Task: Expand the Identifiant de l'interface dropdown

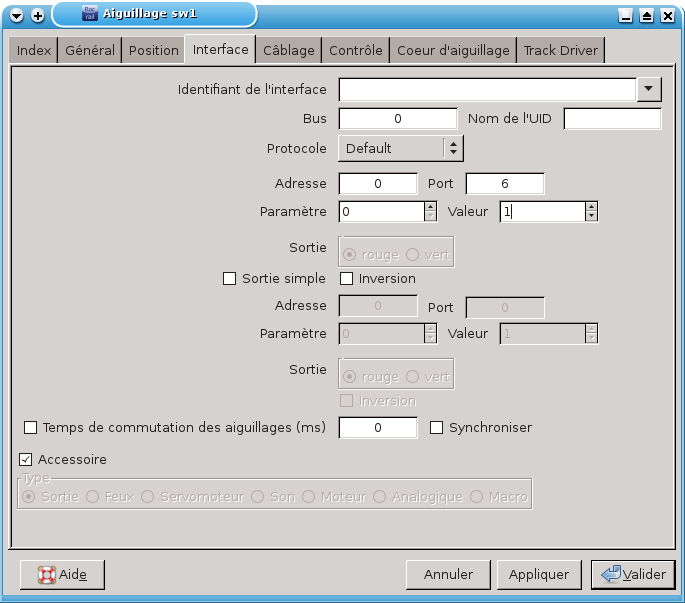Action: coord(649,89)
